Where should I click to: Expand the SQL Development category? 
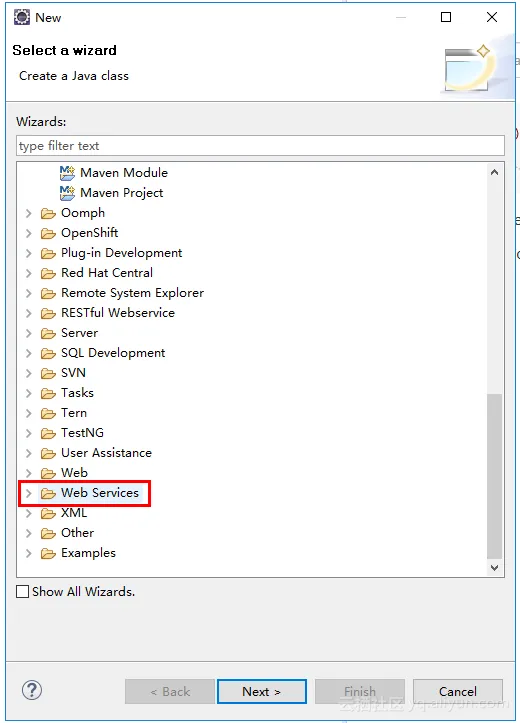tap(29, 353)
